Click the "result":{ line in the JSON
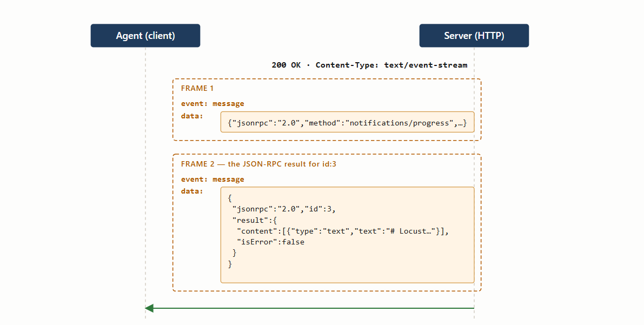The image size is (644, 325). point(255,220)
